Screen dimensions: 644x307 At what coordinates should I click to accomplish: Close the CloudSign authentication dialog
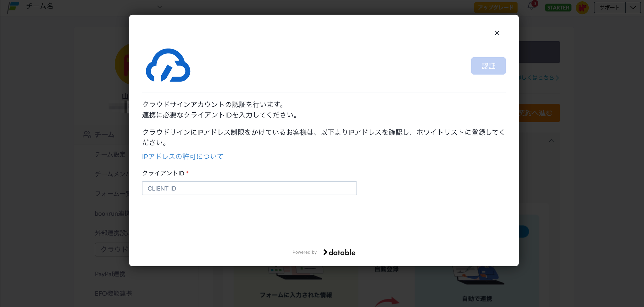pyautogui.click(x=497, y=33)
